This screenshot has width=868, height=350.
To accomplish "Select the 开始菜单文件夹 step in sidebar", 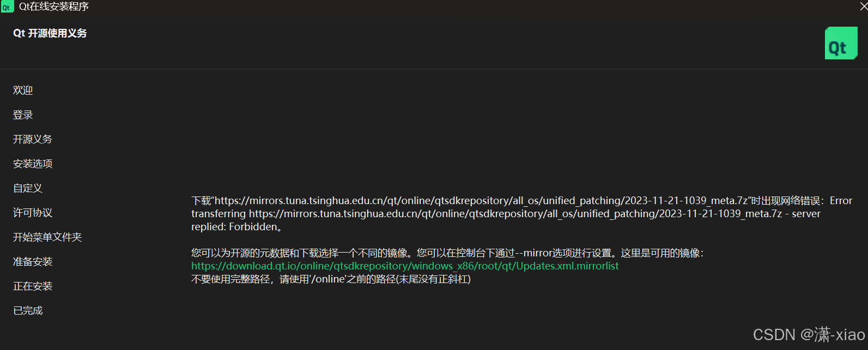I will pyautogui.click(x=47, y=237).
